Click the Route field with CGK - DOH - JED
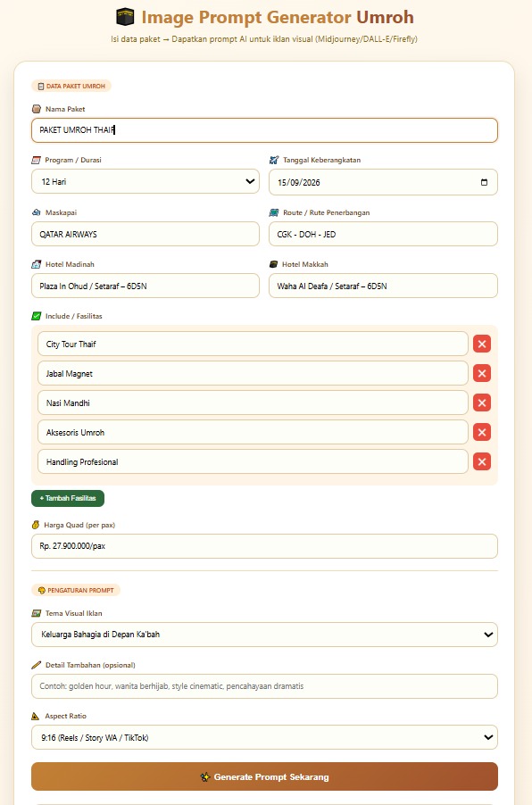Image resolution: width=532 pixels, height=805 pixels. pos(383,234)
